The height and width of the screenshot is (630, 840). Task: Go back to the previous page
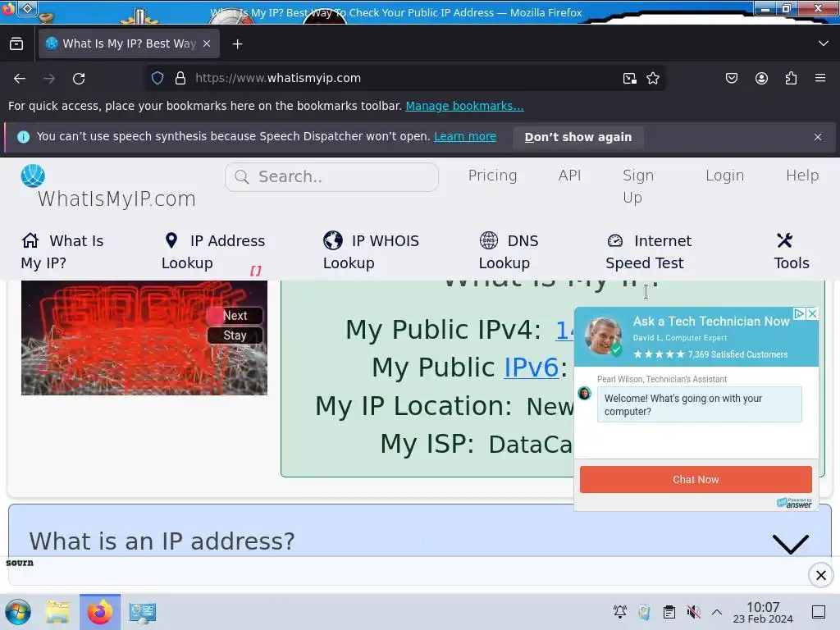(20, 79)
